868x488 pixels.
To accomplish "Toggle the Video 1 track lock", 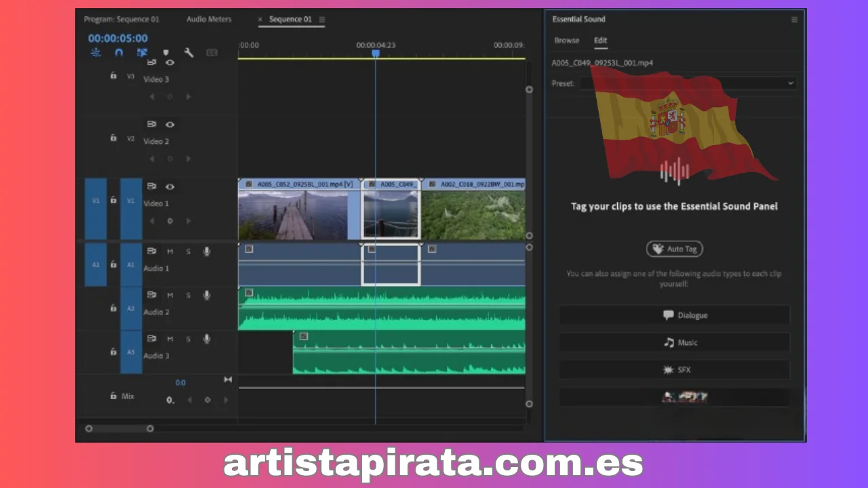I will coord(113,200).
